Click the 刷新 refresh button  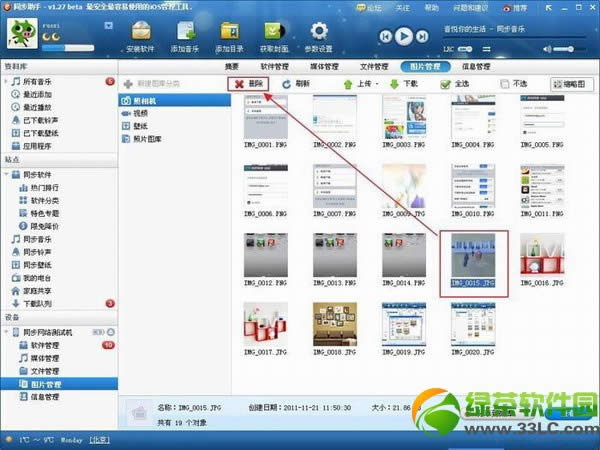pos(296,84)
